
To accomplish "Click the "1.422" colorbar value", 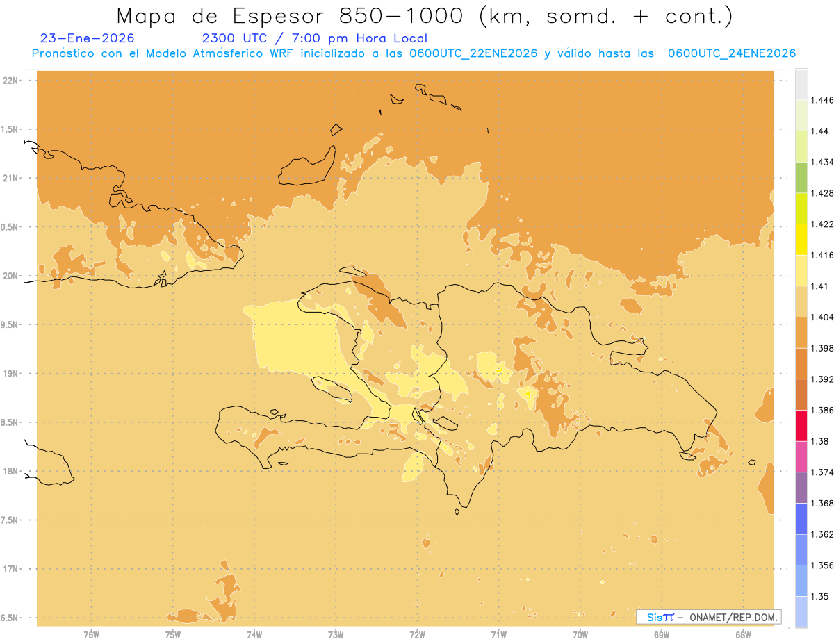I will [x=822, y=224].
